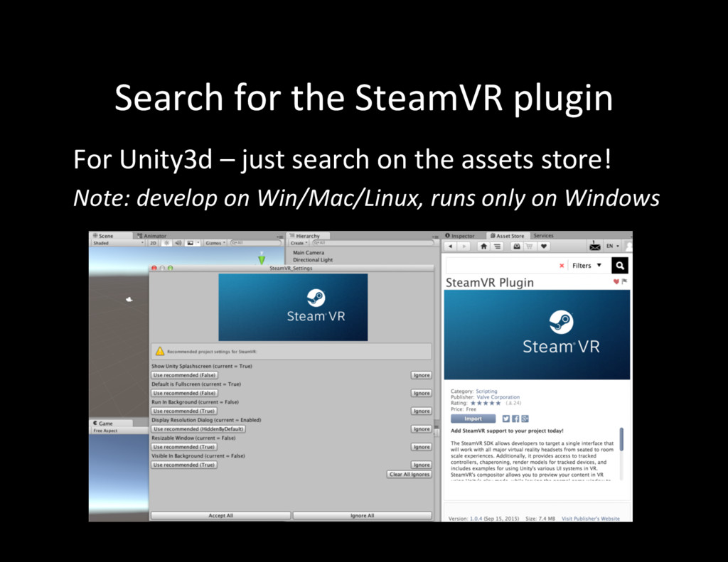728x562 pixels.
Task: Add SteamVR Plugin to wish list heart
Action: click(616, 281)
